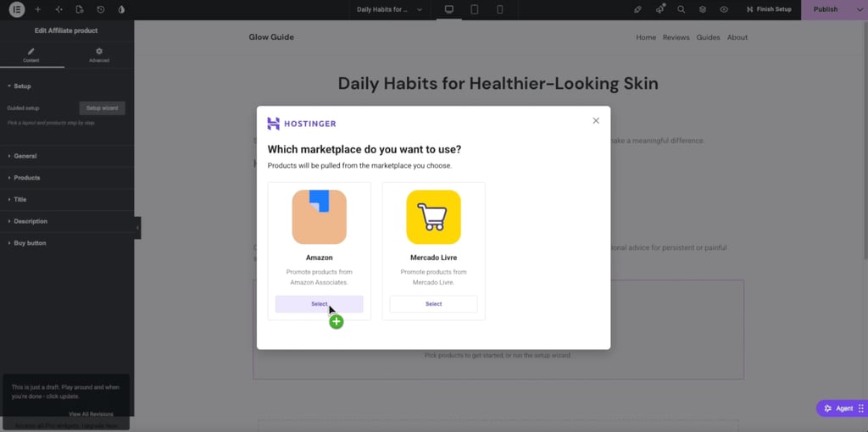Select the Mercado Livre marketplace
Screen dimensions: 868x432
click(433, 304)
